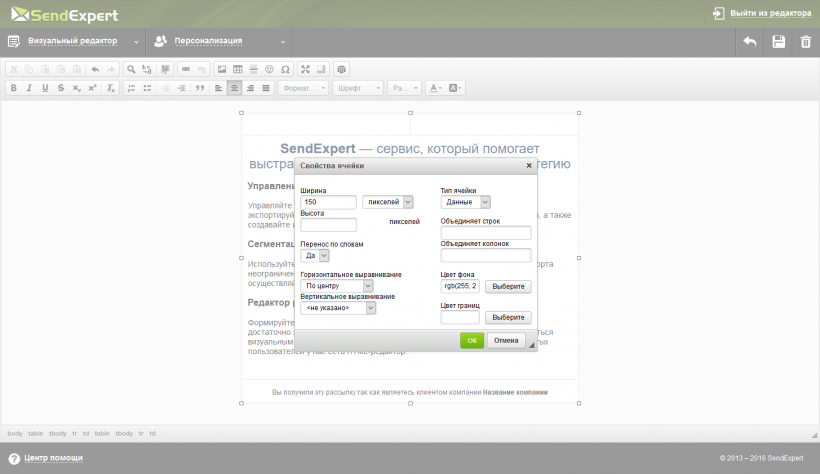Image resolution: width=820 pixels, height=474 pixels.
Task: Toggle underline formatting
Action: [x=45, y=88]
